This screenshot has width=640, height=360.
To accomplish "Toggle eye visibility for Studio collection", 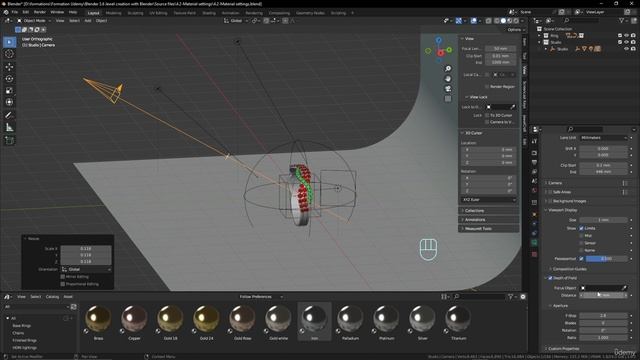I will pos(627,42).
